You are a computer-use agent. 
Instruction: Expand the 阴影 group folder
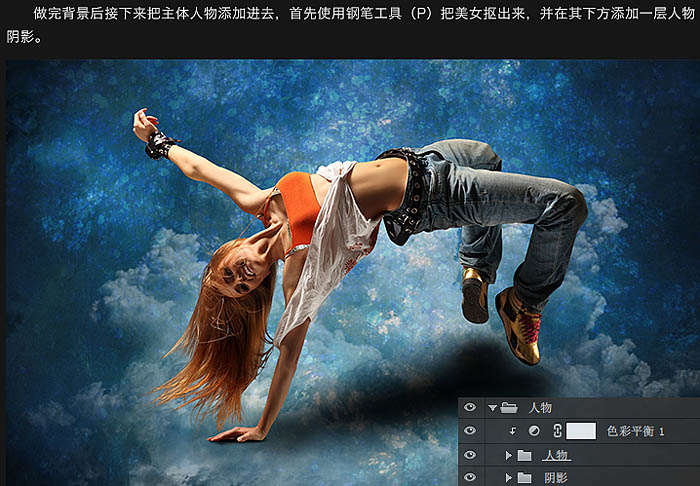[x=508, y=477]
